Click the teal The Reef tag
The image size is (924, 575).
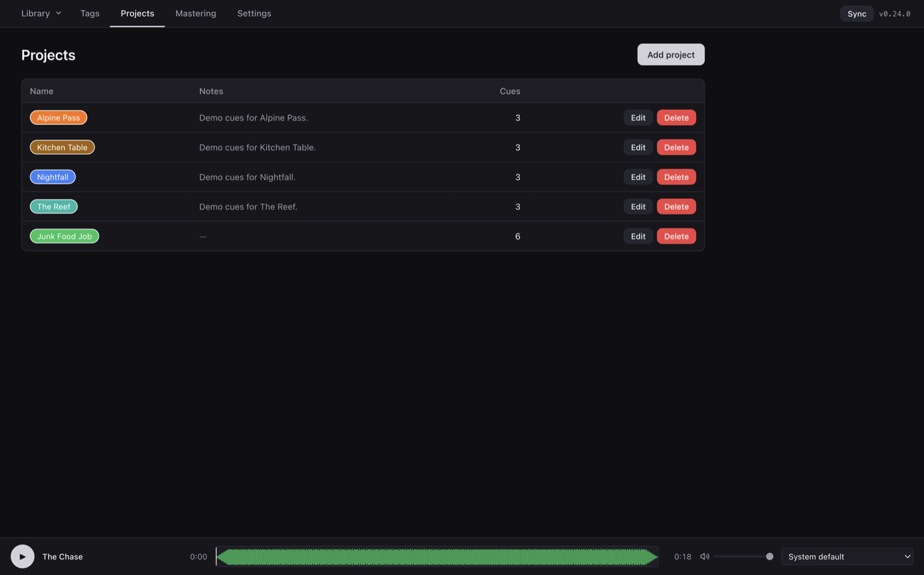pyautogui.click(x=54, y=207)
